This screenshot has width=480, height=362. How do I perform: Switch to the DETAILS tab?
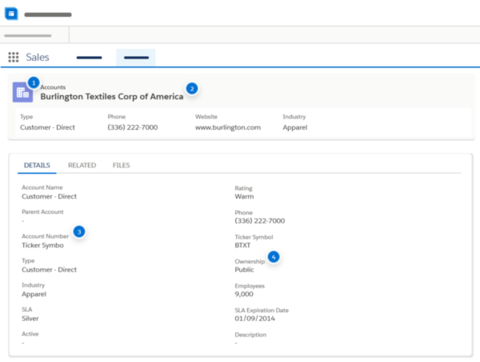point(37,165)
